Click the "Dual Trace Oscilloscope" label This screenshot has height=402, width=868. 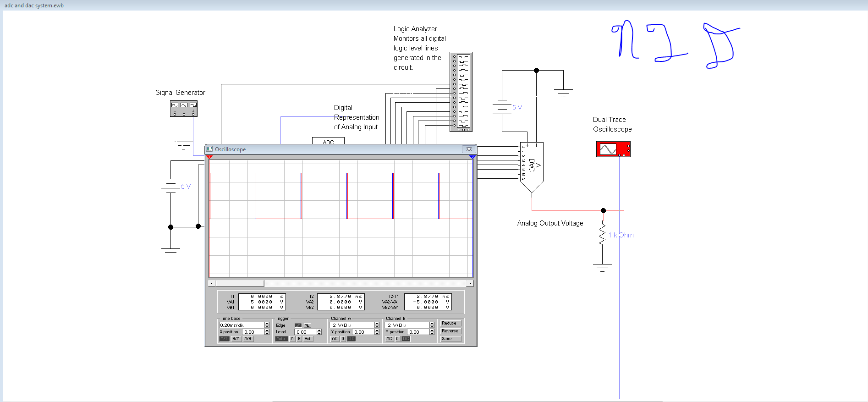[x=612, y=124]
